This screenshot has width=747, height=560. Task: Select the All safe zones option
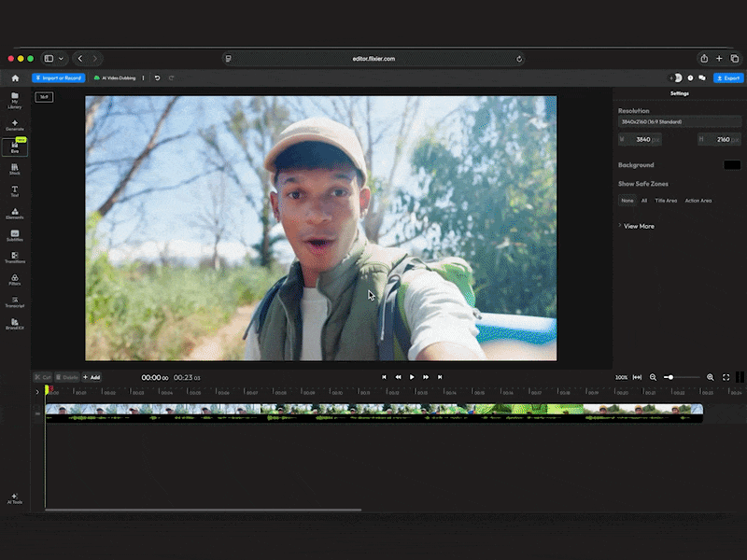pos(644,201)
